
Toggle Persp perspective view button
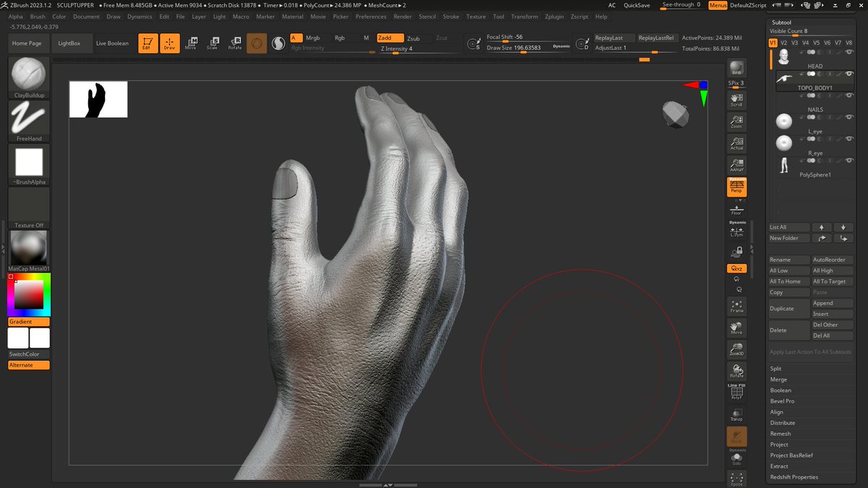(x=736, y=187)
